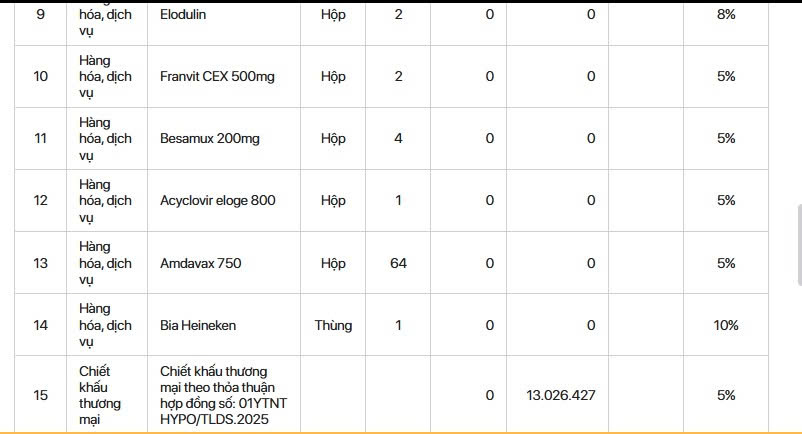Select the 13.026.427 amount cell
802x434 pixels.
pyautogui.click(x=560, y=395)
